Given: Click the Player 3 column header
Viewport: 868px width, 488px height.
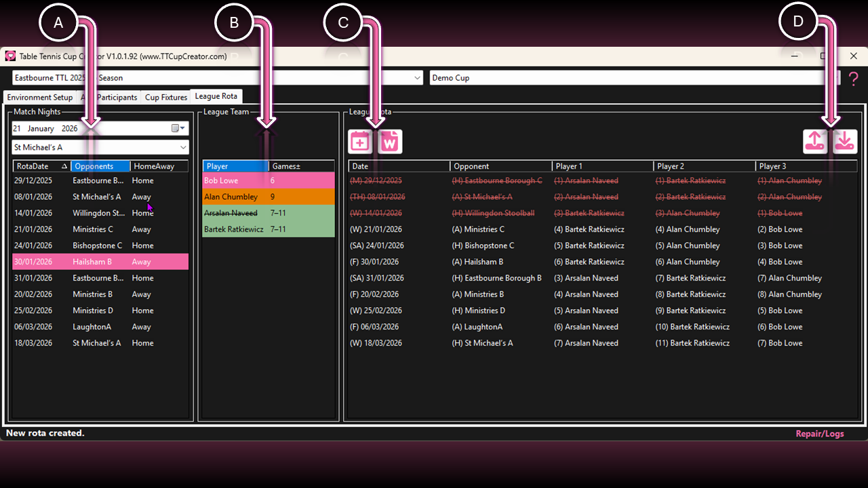Looking at the screenshot, I should click(806, 166).
